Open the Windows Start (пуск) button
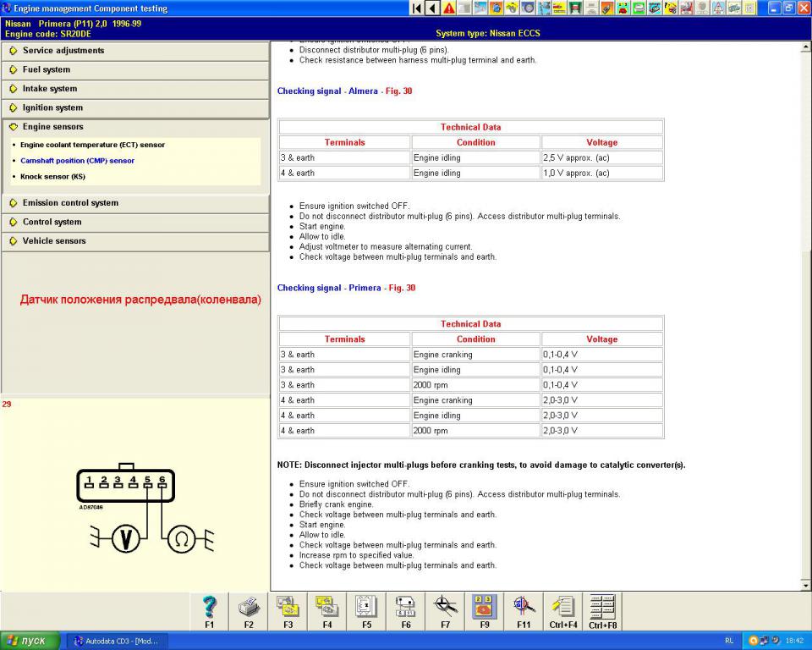The width and height of the screenshot is (812, 650). pos(29,641)
